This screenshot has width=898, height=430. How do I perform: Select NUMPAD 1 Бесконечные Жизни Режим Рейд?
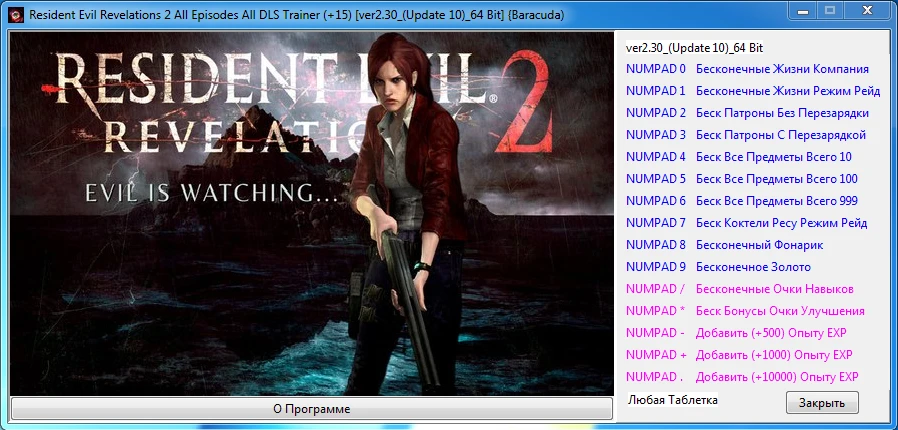pyautogui.click(x=753, y=91)
